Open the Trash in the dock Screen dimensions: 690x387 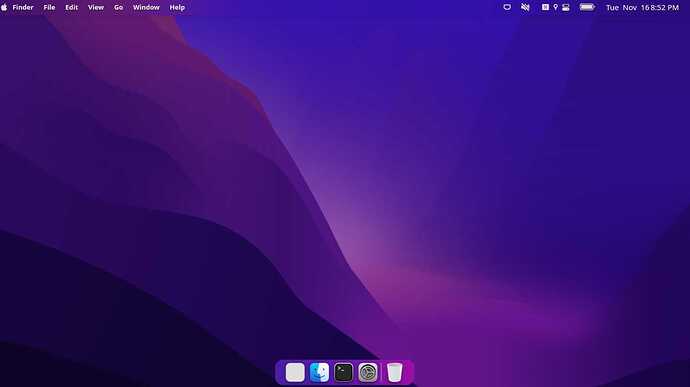point(395,372)
